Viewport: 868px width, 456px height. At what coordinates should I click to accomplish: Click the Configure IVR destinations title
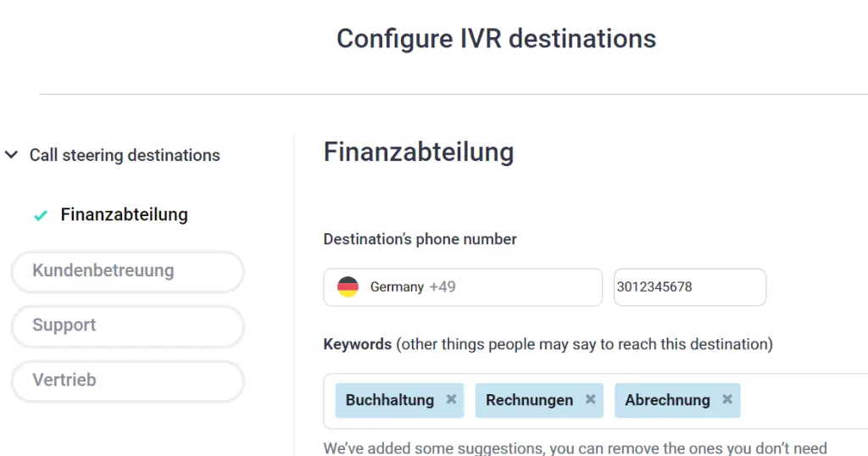[x=496, y=39]
